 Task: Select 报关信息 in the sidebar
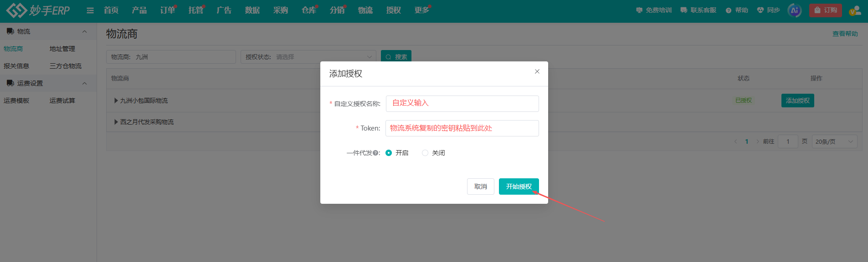pos(16,66)
